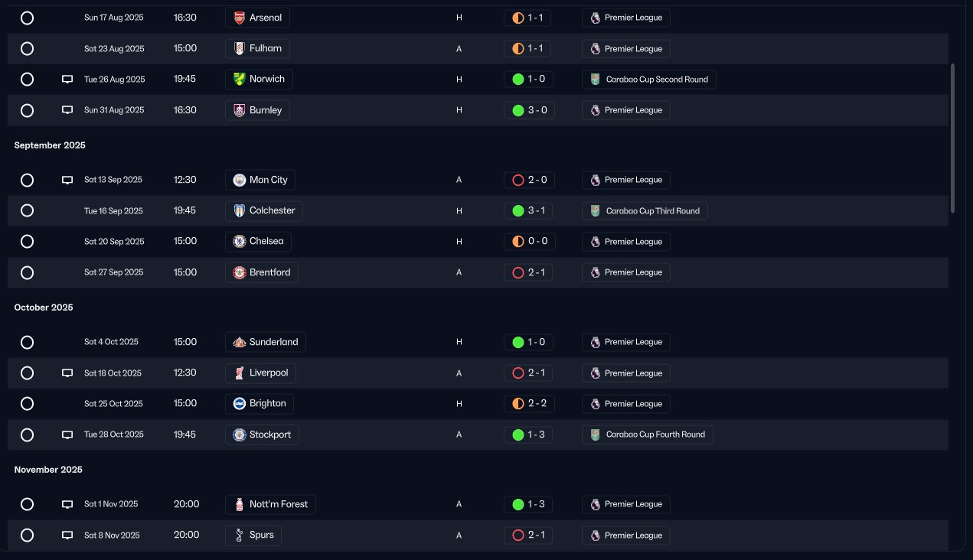Select the radio circle for the Brentford fixture
The height and width of the screenshot is (560, 973).
[27, 272]
